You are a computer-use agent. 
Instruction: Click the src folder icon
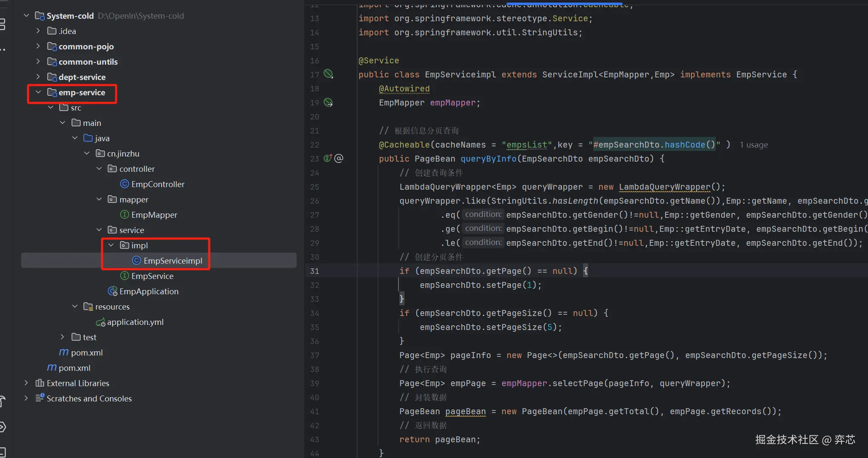pos(64,108)
